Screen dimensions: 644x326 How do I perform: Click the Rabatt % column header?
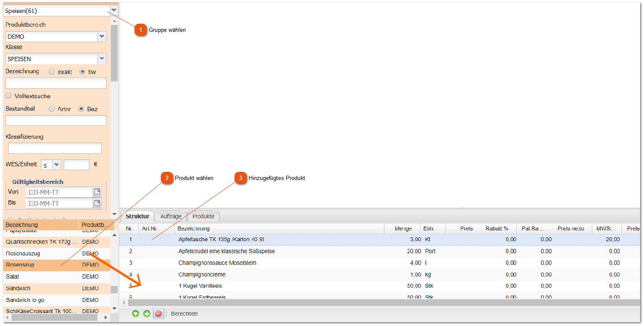497,228
